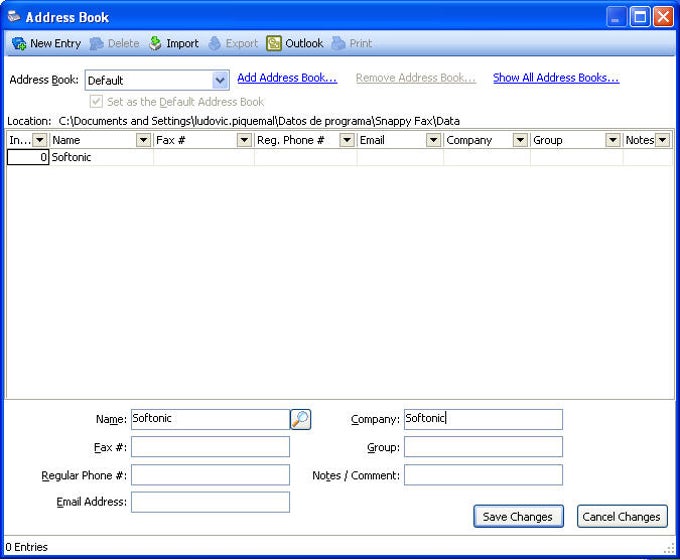Click the Company input field
The image size is (680, 560).
pyautogui.click(x=483, y=419)
